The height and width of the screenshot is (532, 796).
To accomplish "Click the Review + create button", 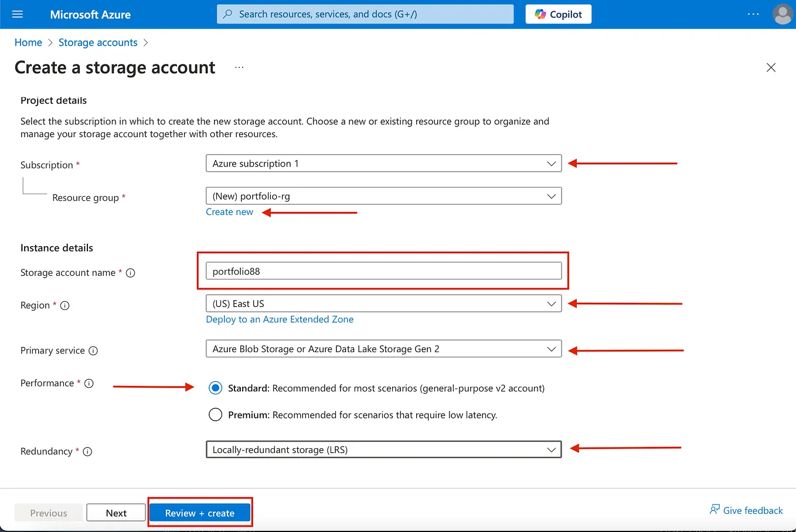I will click(200, 512).
